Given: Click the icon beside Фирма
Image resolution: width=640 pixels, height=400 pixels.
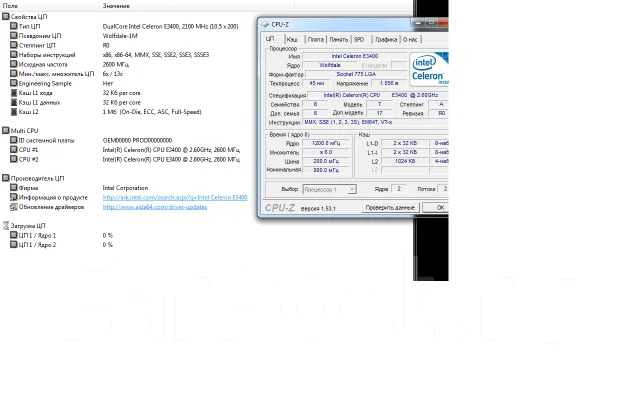Looking at the screenshot, I should pos(13,187).
